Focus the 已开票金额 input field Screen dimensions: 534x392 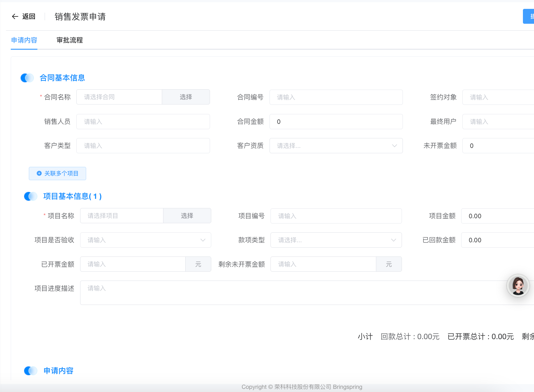pyautogui.click(x=133, y=264)
